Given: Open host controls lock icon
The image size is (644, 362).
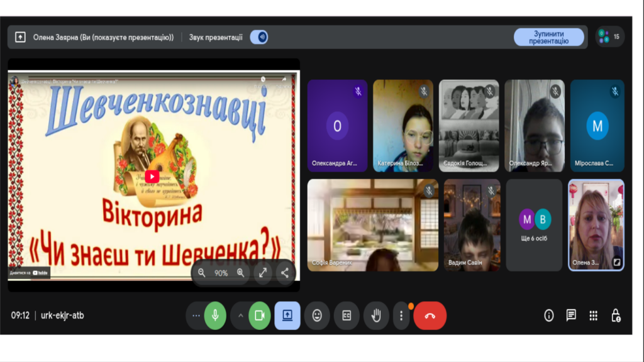Looking at the screenshot, I should 616,315.
